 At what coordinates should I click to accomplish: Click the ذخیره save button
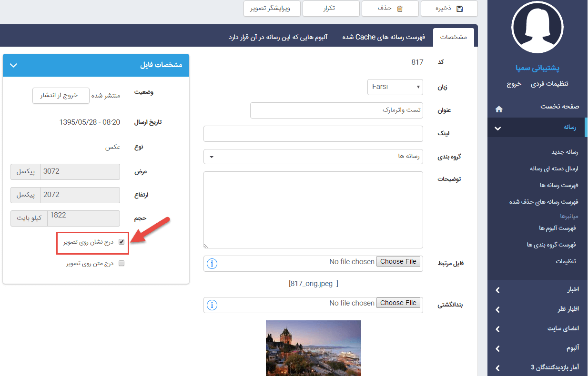(449, 9)
